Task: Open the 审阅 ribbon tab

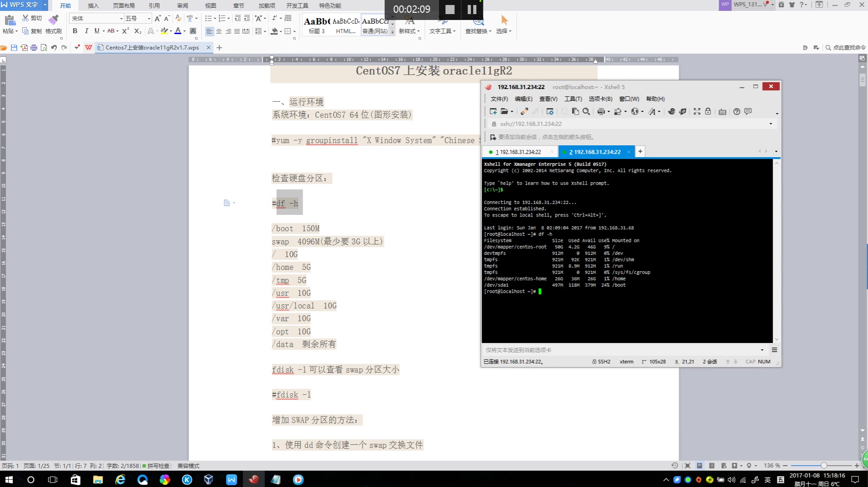Action: (182, 5)
